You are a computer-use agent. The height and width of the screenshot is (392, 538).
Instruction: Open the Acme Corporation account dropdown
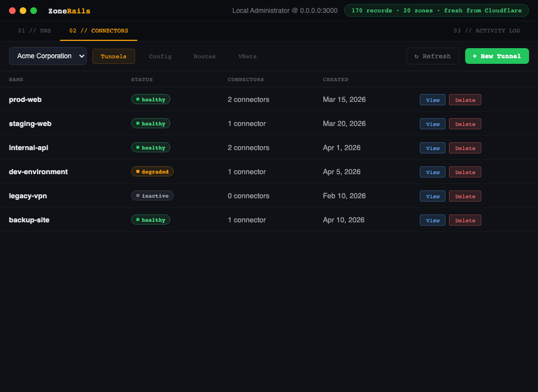pyautogui.click(x=48, y=56)
